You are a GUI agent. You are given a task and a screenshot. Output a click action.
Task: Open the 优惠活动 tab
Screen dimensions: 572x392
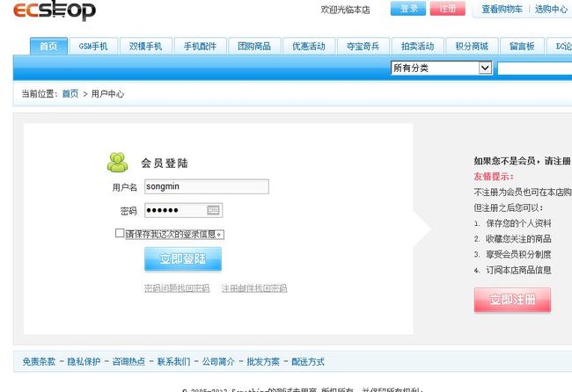point(309,47)
